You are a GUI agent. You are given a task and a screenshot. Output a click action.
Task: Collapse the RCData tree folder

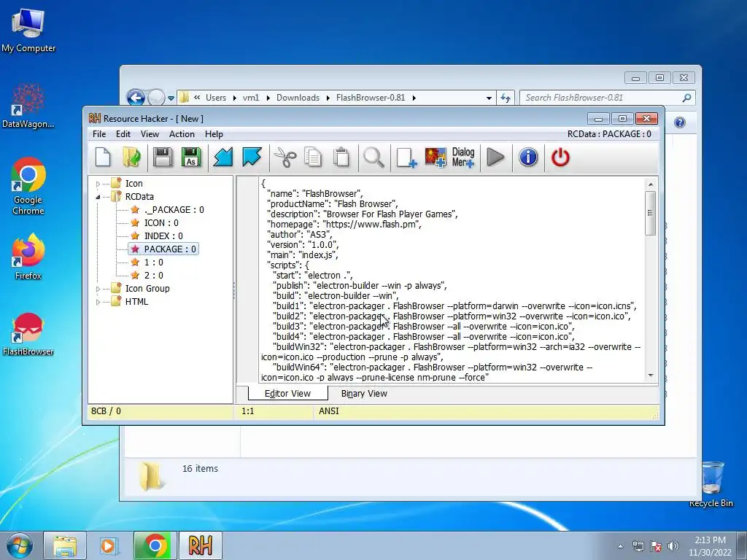click(x=98, y=197)
